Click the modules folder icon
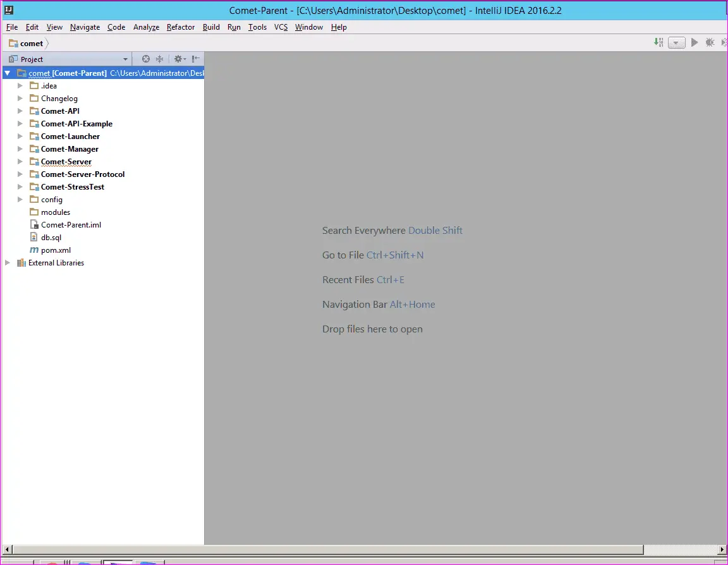This screenshot has height=565, width=728. point(34,212)
